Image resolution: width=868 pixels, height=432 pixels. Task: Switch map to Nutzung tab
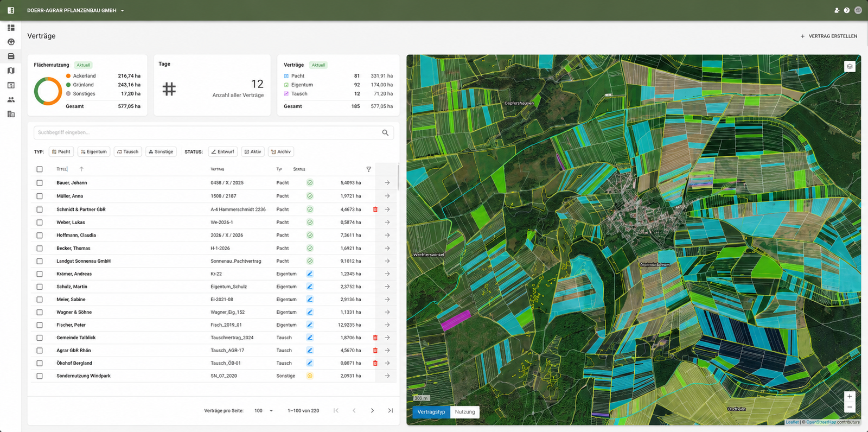(465, 412)
